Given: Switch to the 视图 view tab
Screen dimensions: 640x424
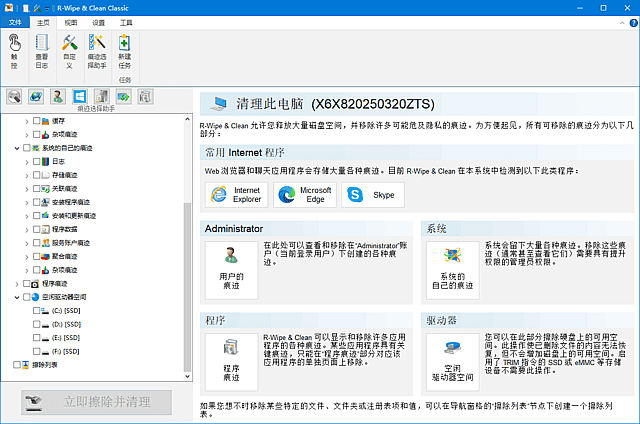Looking at the screenshot, I should [71, 22].
